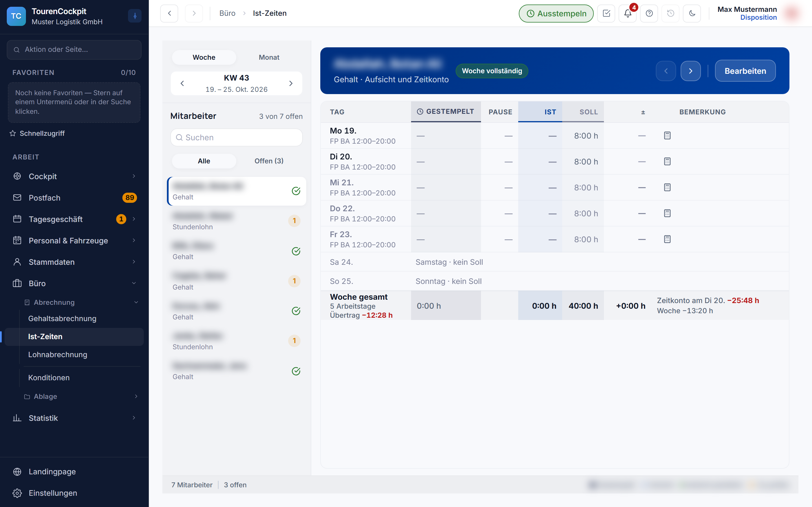Click the calculator icon for Fr 23.

(x=667, y=239)
